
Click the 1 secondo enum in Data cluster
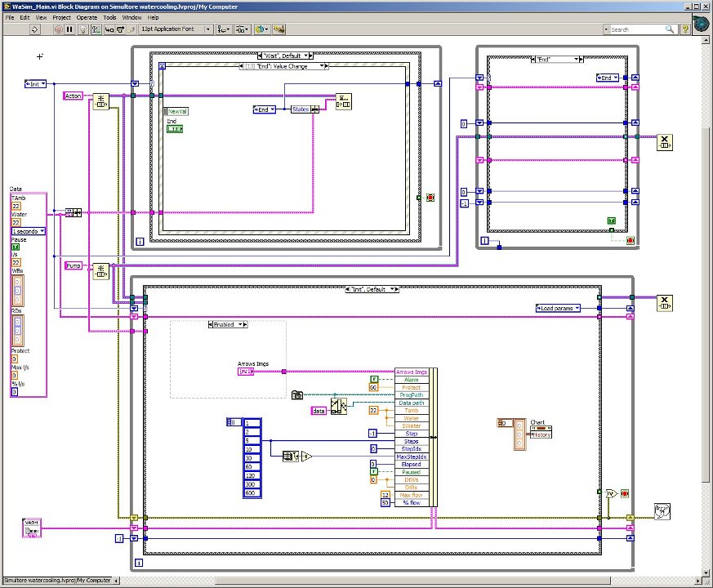[29, 231]
